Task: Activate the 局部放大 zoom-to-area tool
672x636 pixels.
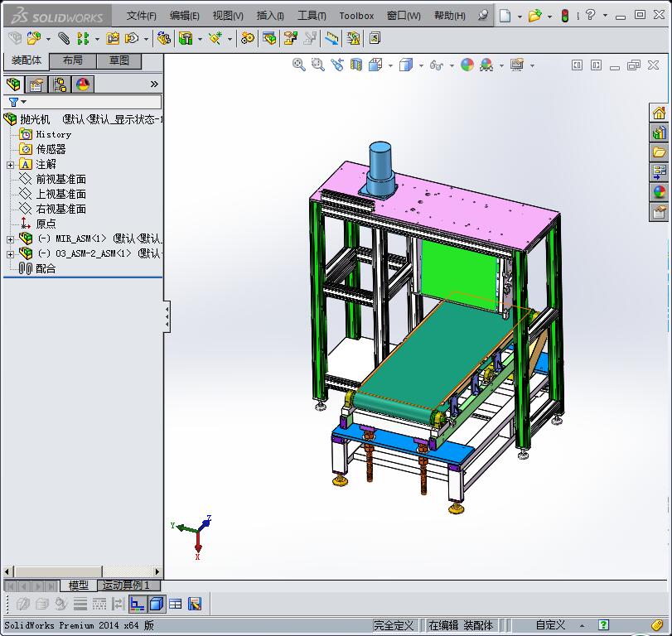Action: point(317,65)
